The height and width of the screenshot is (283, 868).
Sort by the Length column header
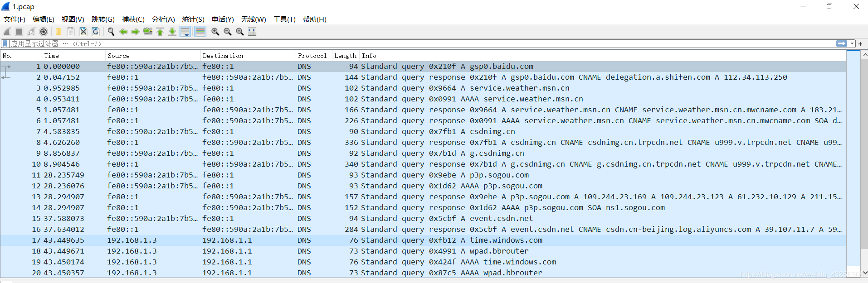346,56
